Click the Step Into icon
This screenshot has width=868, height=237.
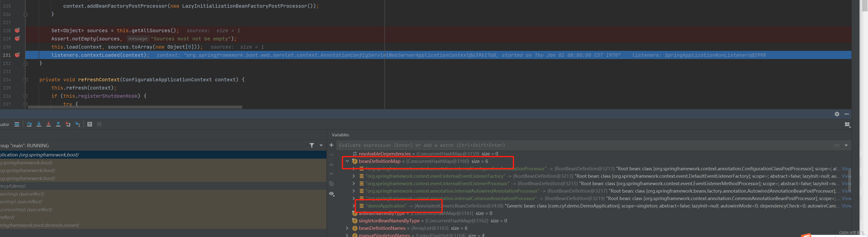click(x=39, y=124)
